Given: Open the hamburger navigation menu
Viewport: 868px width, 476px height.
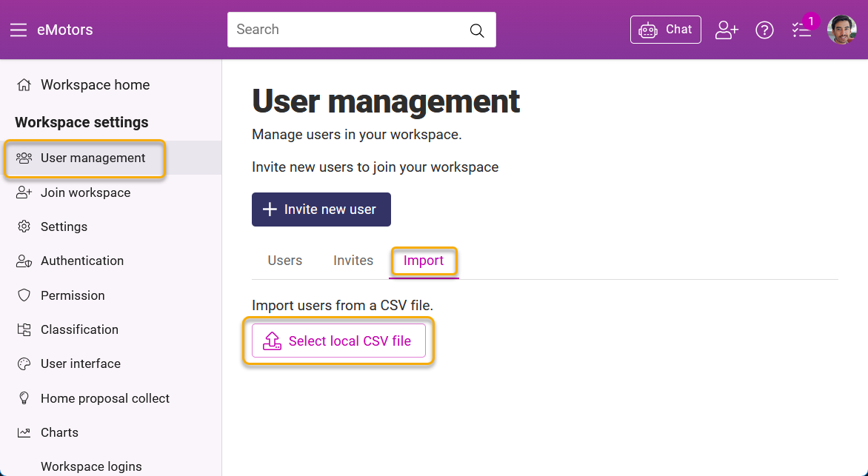Looking at the screenshot, I should point(18,30).
